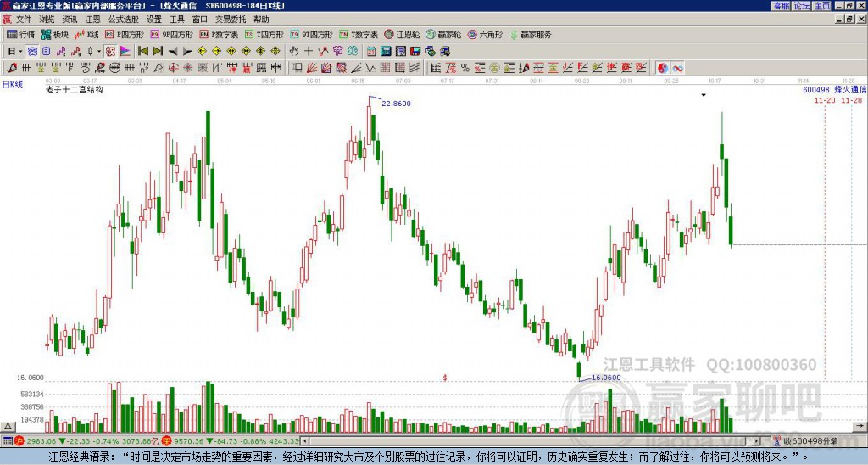
Task: Switch to the K线 chart view
Action: point(86,35)
